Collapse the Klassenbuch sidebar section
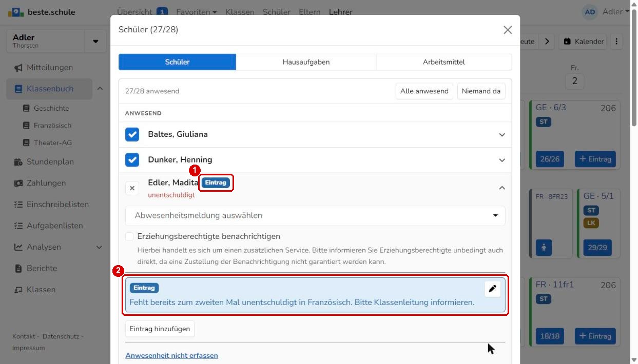The height and width of the screenshot is (364, 638). pyautogui.click(x=100, y=89)
